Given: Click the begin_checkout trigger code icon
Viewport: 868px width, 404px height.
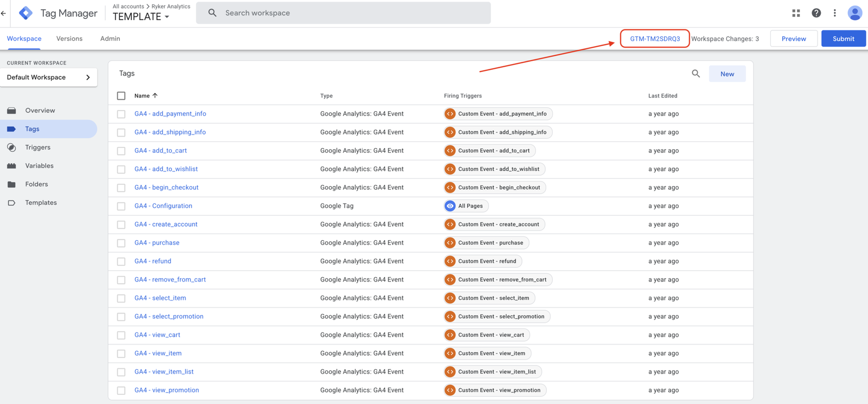Looking at the screenshot, I should pyautogui.click(x=450, y=188).
